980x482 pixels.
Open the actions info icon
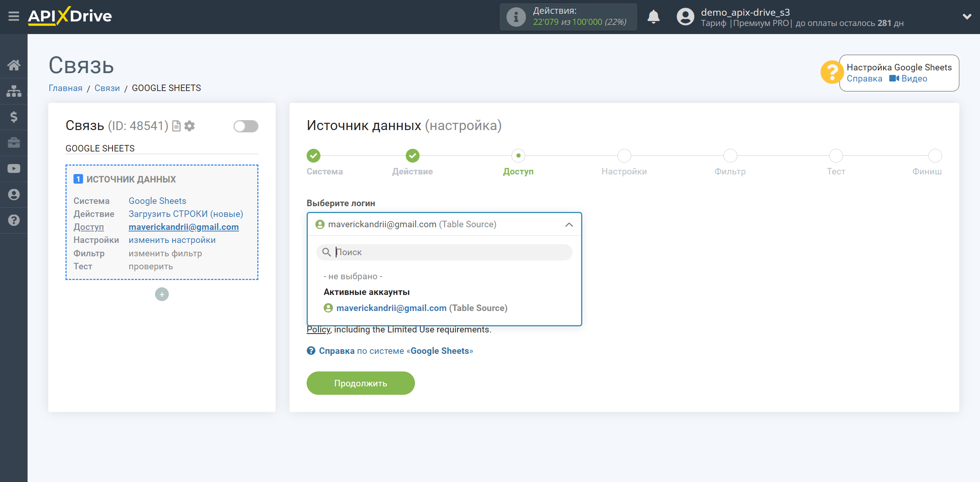point(516,17)
